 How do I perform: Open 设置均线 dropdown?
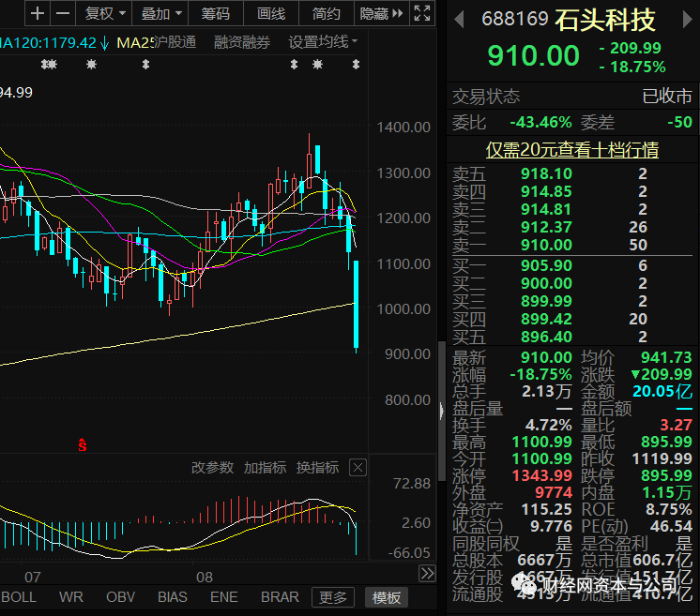tap(323, 42)
